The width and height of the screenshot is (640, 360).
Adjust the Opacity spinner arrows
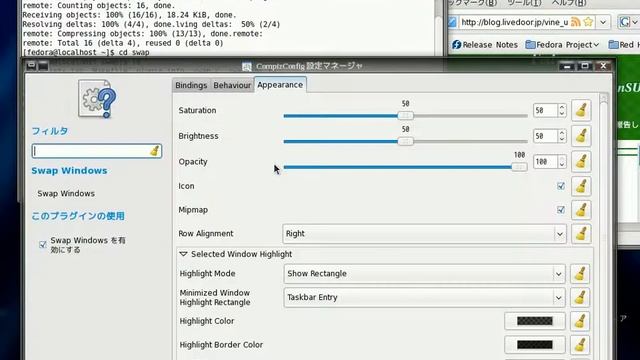coord(562,162)
